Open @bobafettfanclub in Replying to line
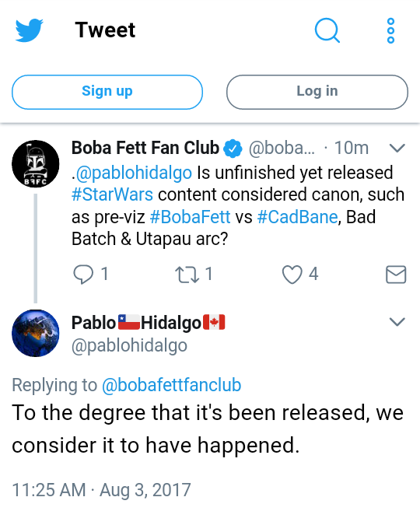420x518 pixels. (x=172, y=385)
